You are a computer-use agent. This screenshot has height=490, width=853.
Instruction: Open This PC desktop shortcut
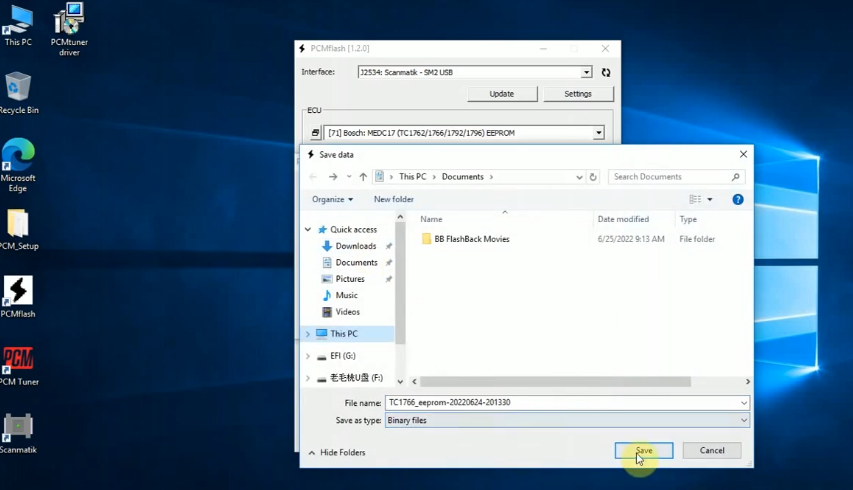(18, 26)
